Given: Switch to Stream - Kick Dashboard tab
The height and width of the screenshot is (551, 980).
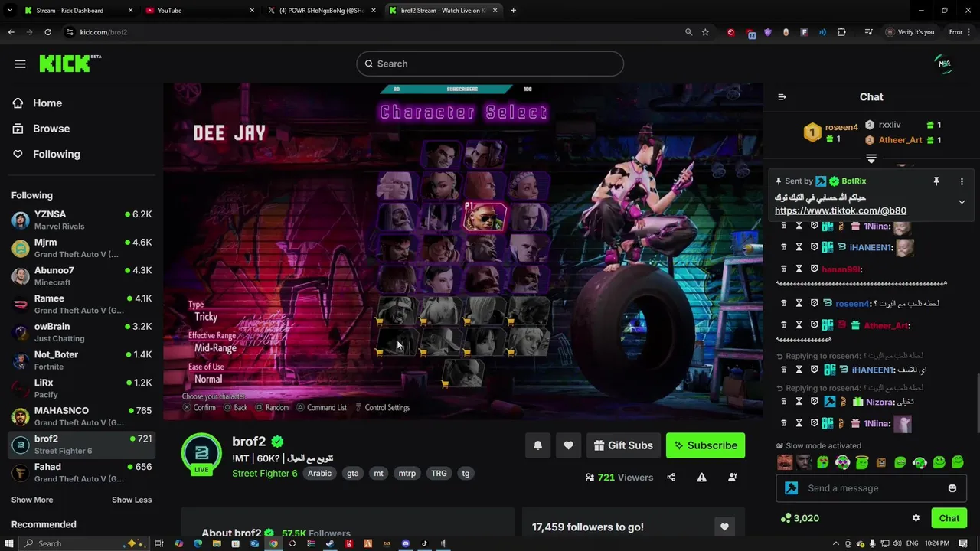Looking at the screenshot, I should [x=77, y=11].
